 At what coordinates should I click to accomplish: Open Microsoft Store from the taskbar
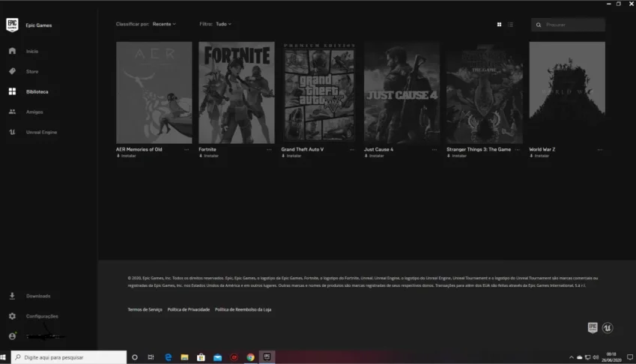point(201,357)
